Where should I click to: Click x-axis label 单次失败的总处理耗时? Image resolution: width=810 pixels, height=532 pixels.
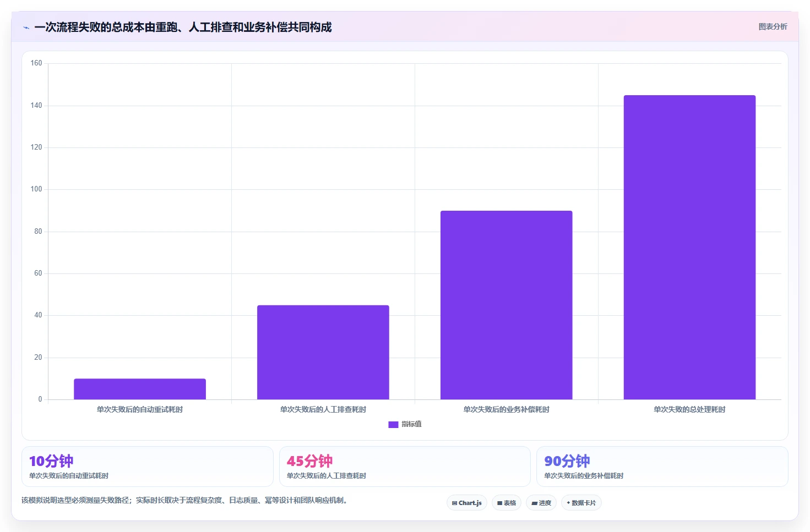click(x=689, y=409)
